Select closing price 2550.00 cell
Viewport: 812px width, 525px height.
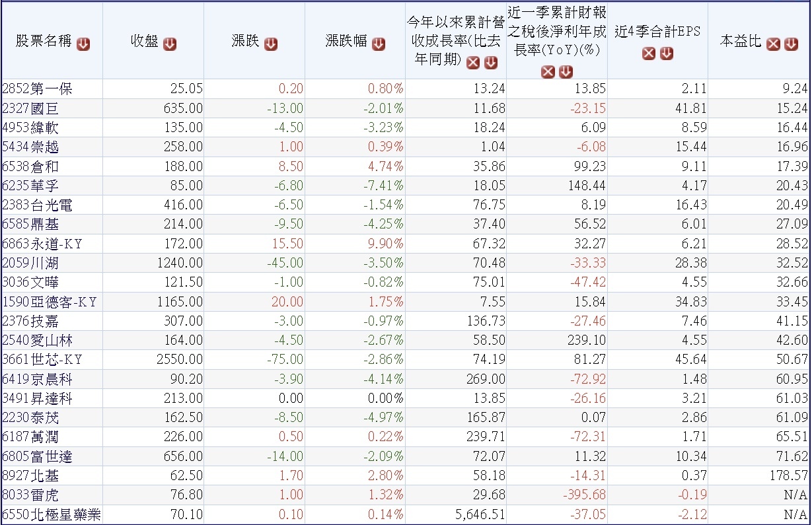pyautogui.click(x=153, y=360)
